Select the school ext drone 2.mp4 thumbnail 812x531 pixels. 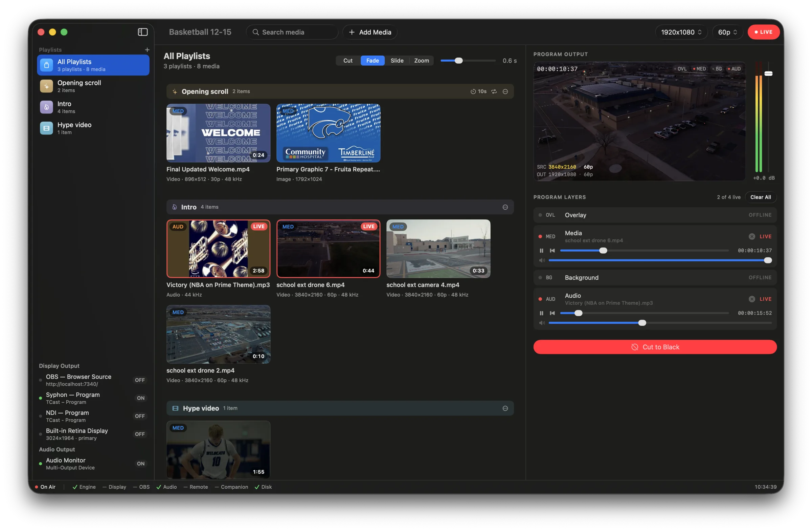(218, 334)
